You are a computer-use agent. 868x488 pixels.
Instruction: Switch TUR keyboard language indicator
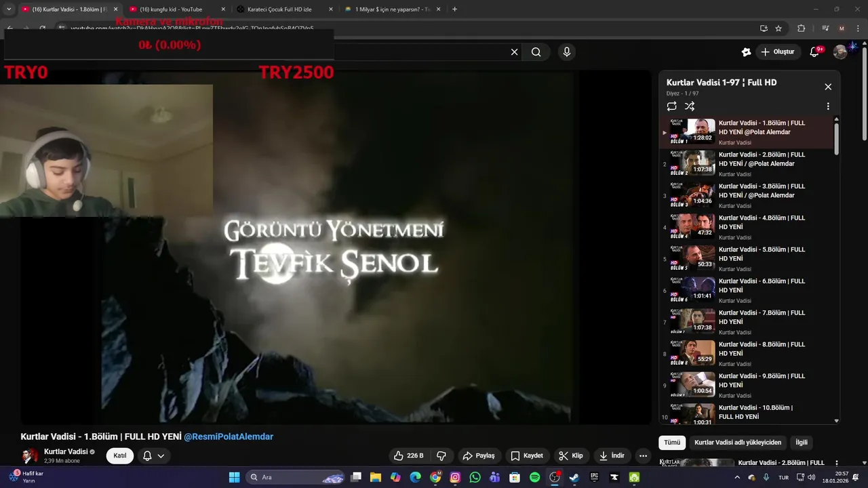click(x=784, y=477)
